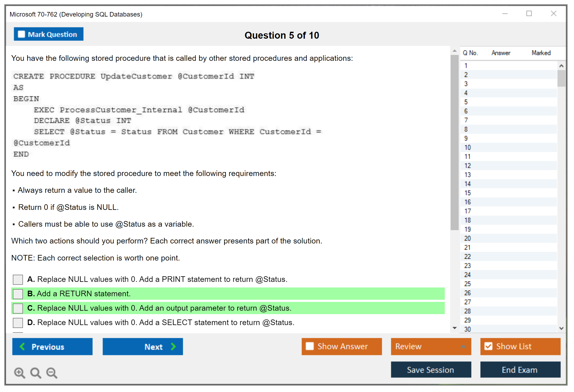Click the reset zoom magnifier icon
The width and height of the screenshot is (574, 392).
[36, 373]
